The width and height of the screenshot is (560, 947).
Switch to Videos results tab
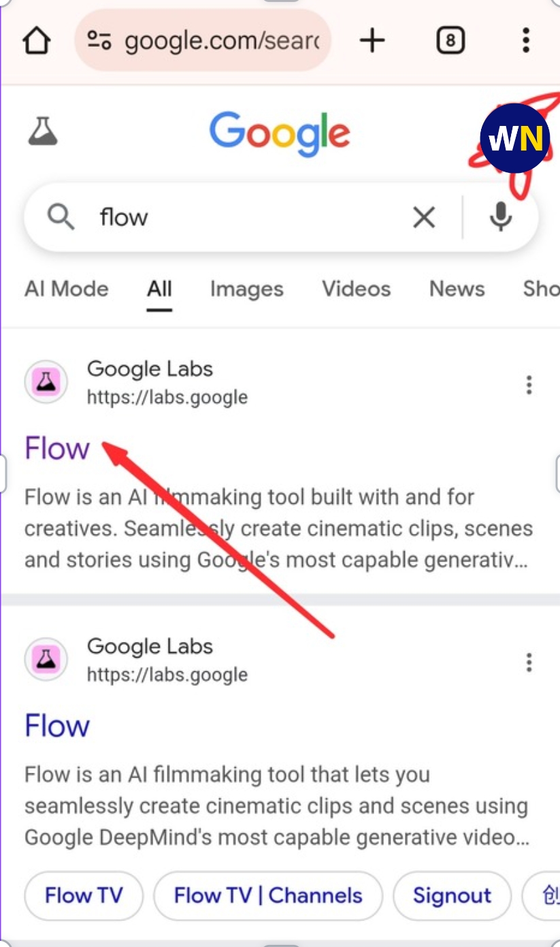coord(357,289)
